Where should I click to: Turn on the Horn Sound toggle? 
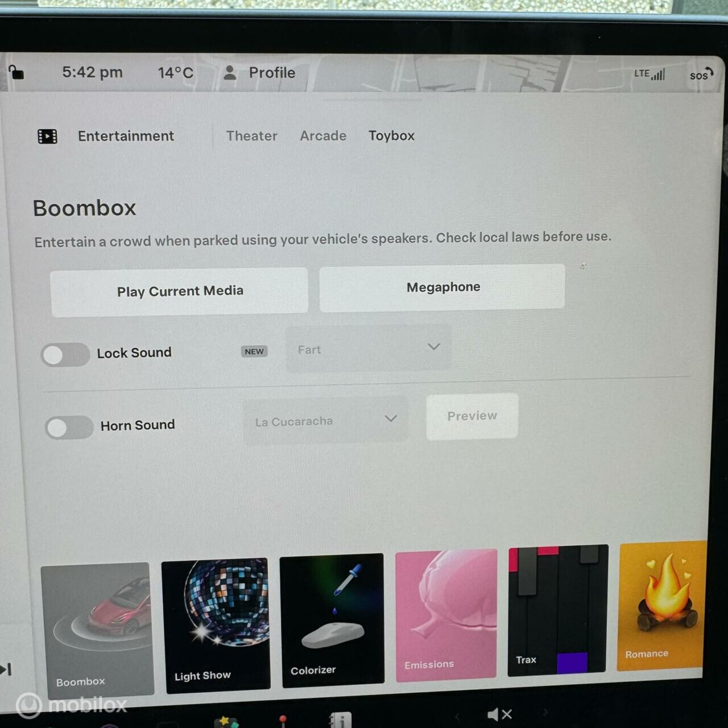coord(69,427)
